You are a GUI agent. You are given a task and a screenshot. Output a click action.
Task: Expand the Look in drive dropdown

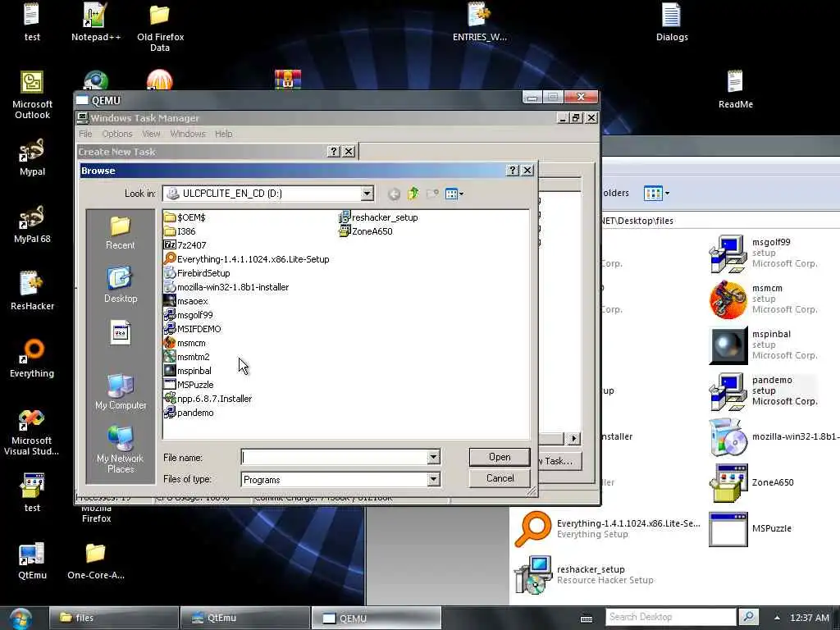pos(367,194)
